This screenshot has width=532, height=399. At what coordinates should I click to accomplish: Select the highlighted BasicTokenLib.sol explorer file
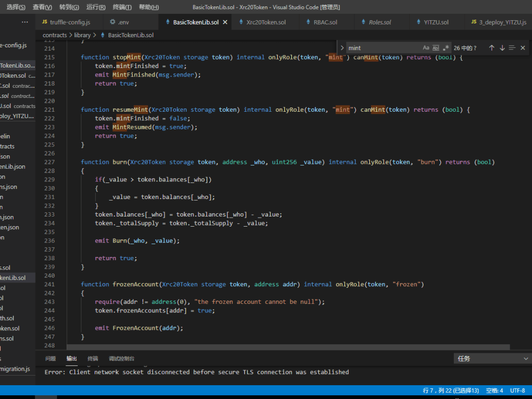point(18,278)
